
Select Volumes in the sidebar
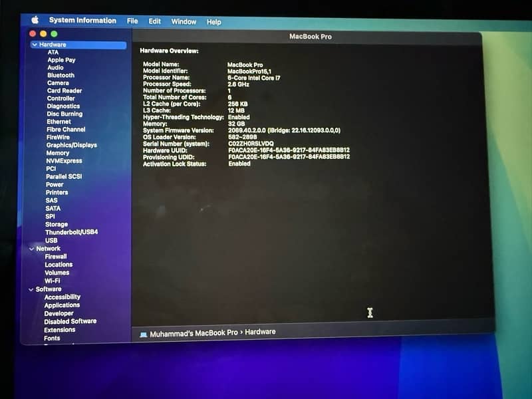pos(57,273)
